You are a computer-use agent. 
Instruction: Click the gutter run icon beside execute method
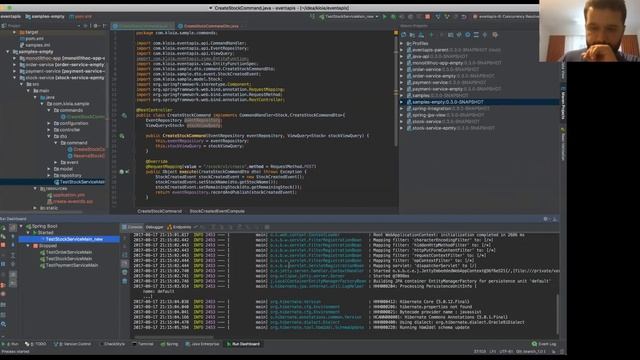[122, 172]
